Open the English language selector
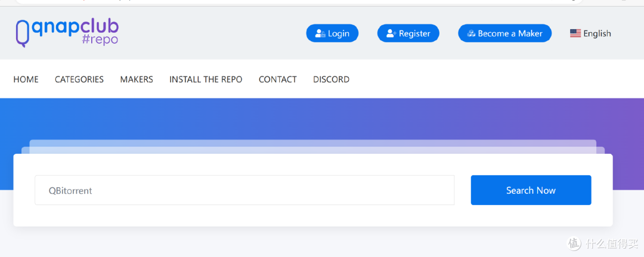 590,33
